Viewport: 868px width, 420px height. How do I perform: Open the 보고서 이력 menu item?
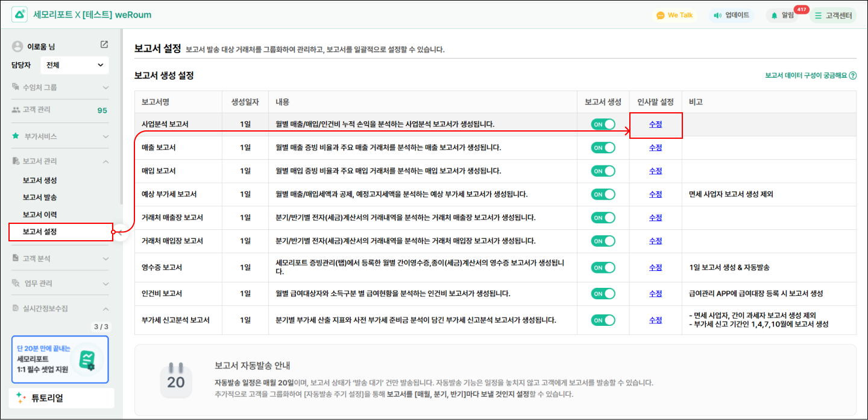[x=40, y=214]
